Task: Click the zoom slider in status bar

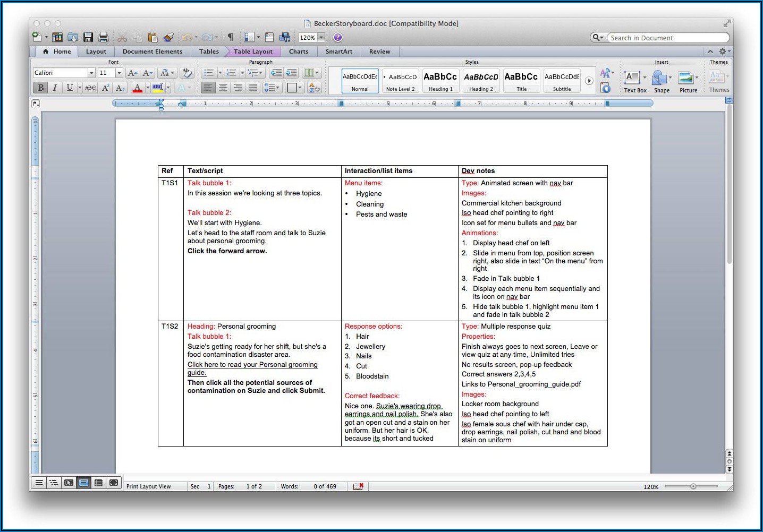Action: [693, 486]
